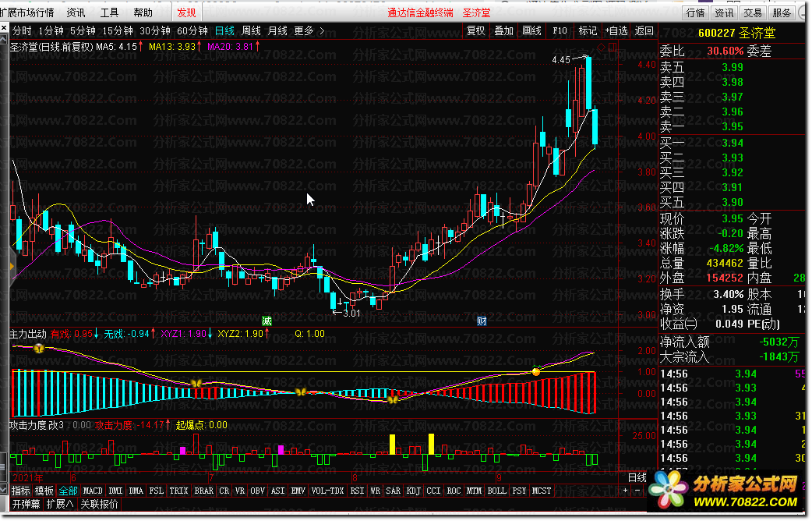
Task: Click the 行情 button at top right
Action: 695,12
